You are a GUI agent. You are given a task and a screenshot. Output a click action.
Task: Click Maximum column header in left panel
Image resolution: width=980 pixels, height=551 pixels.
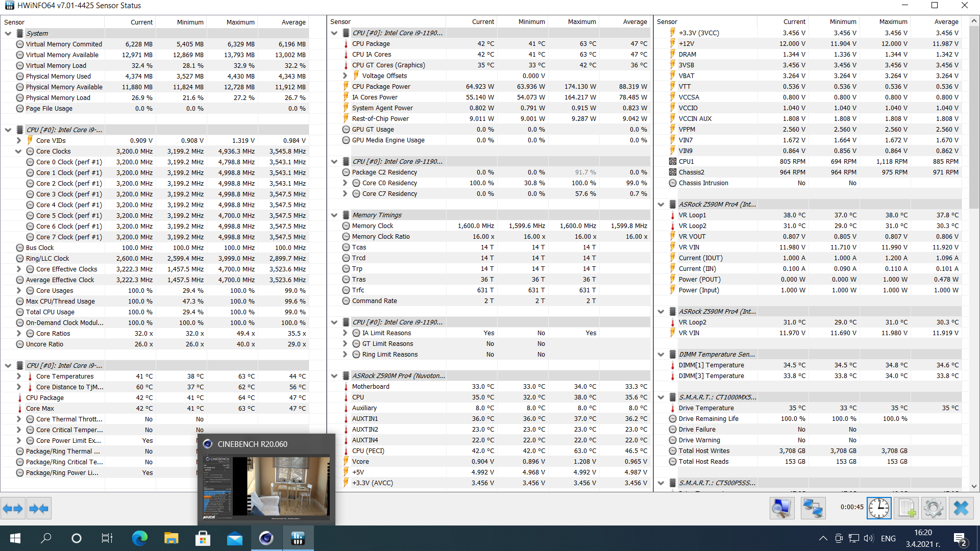232,22
